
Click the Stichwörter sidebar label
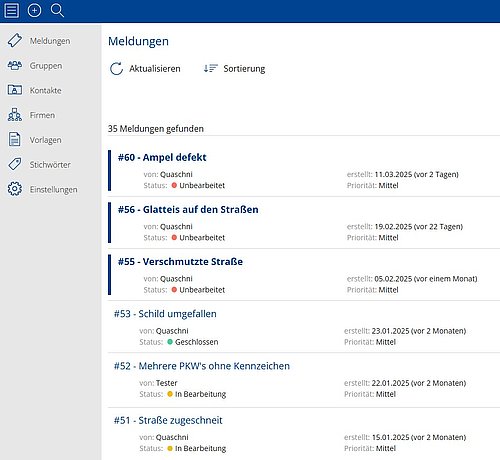click(50, 165)
